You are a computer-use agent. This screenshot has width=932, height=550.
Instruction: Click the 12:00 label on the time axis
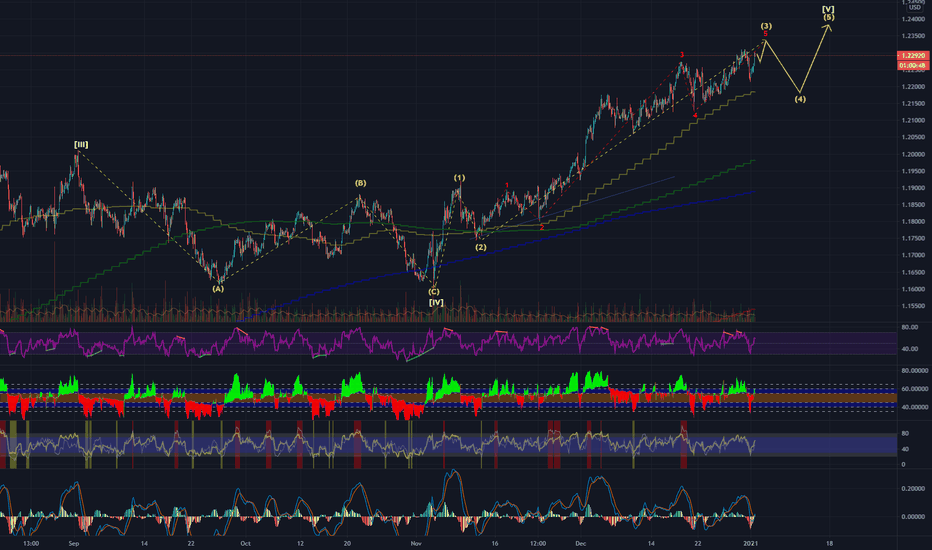(x=538, y=543)
